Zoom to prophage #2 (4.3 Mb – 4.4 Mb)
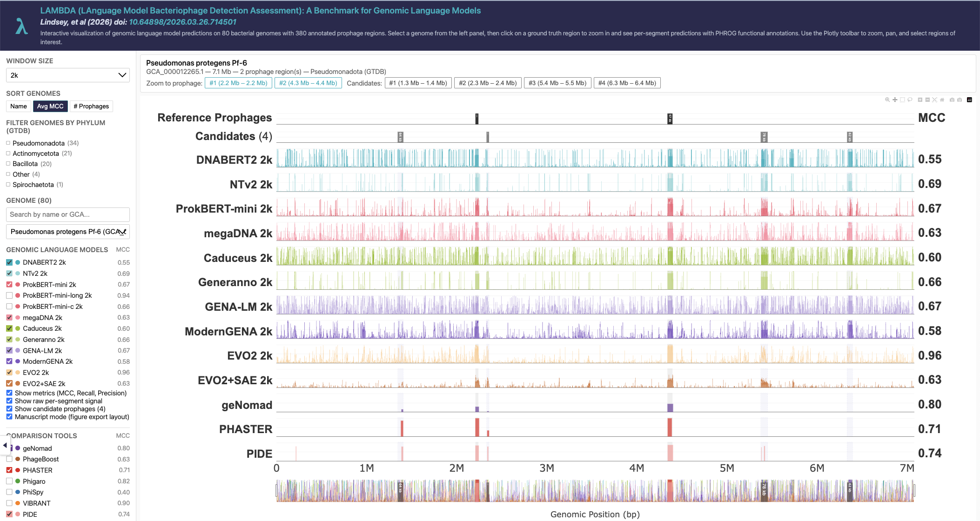 pos(308,83)
